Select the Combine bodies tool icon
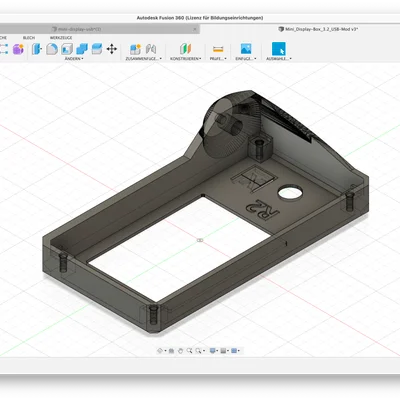 pos(82,49)
